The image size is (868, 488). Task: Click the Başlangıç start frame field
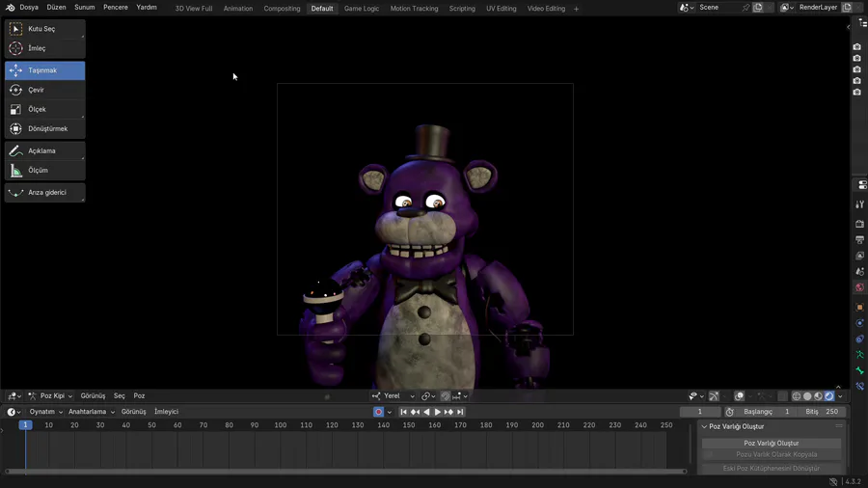767,412
